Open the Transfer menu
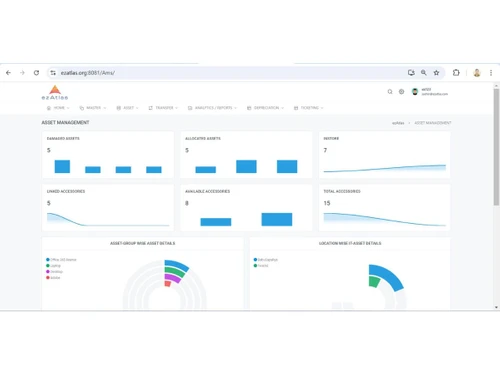The height and width of the screenshot is (375, 500). coord(163,108)
